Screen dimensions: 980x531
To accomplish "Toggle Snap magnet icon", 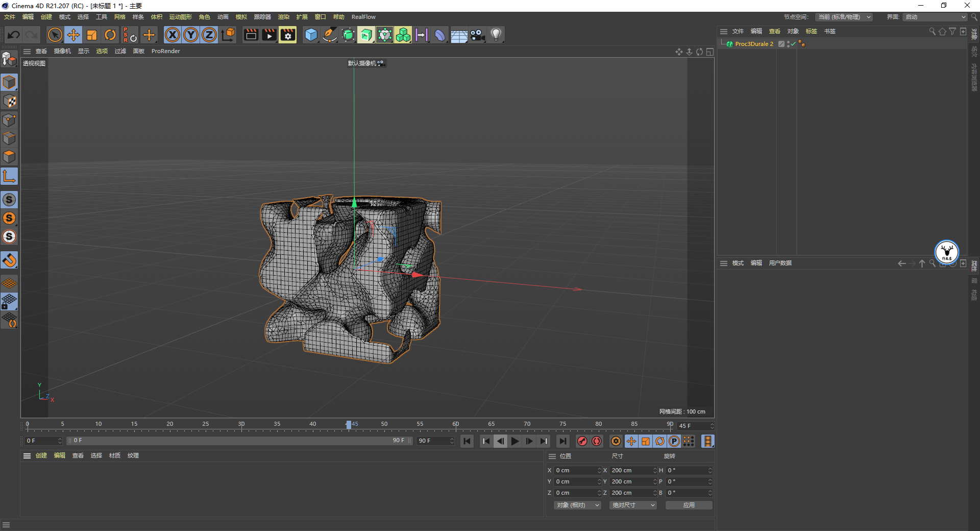I will click(10, 260).
